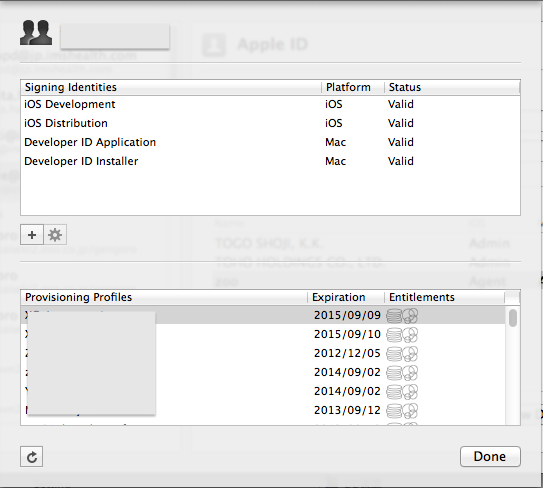This screenshot has height=488, width=543.
Task: Select the iOS Development signing identity
Action: point(270,104)
